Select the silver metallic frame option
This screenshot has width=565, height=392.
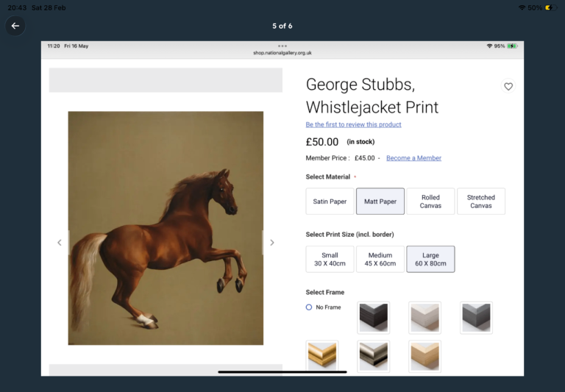click(373, 356)
